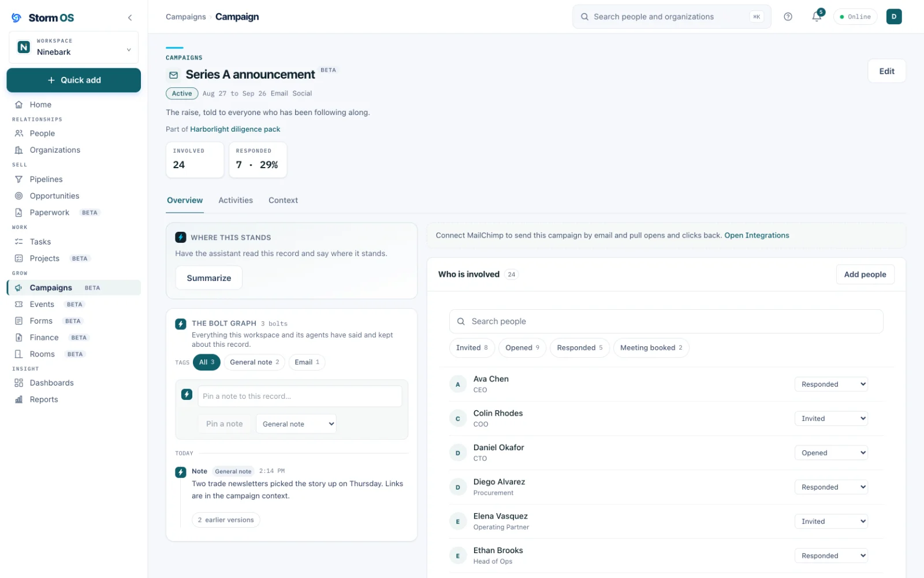Viewport: 924px width, 578px height.
Task: Click the Tasks checklist icon
Action: [x=19, y=242]
